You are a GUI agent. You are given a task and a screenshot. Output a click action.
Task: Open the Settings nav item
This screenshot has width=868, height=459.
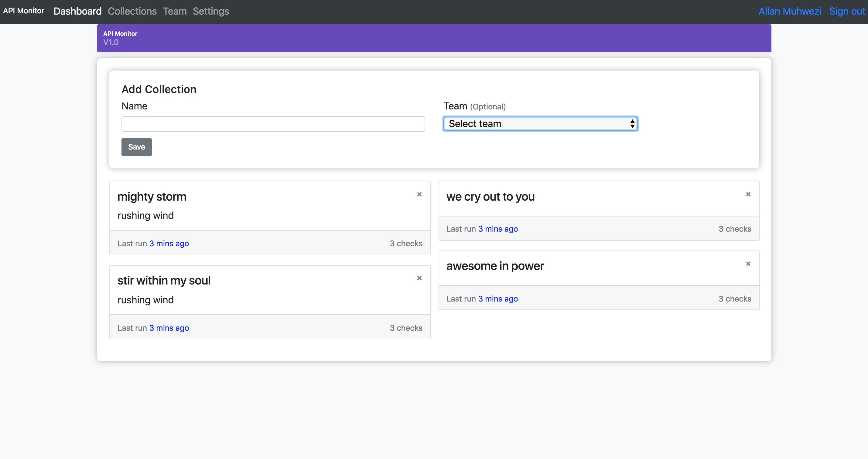tap(210, 11)
